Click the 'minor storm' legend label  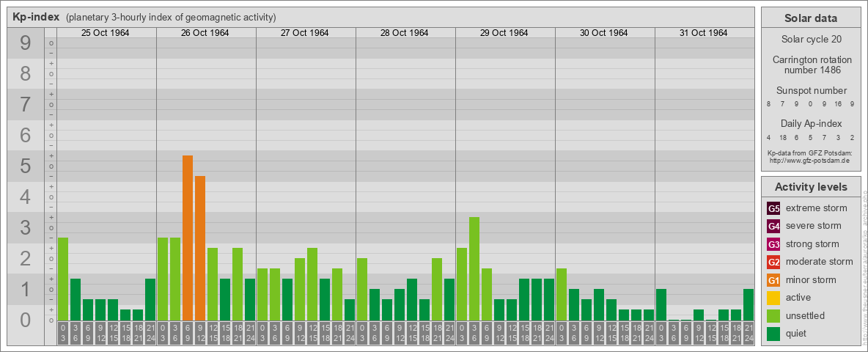pyautogui.click(x=811, y=280)
